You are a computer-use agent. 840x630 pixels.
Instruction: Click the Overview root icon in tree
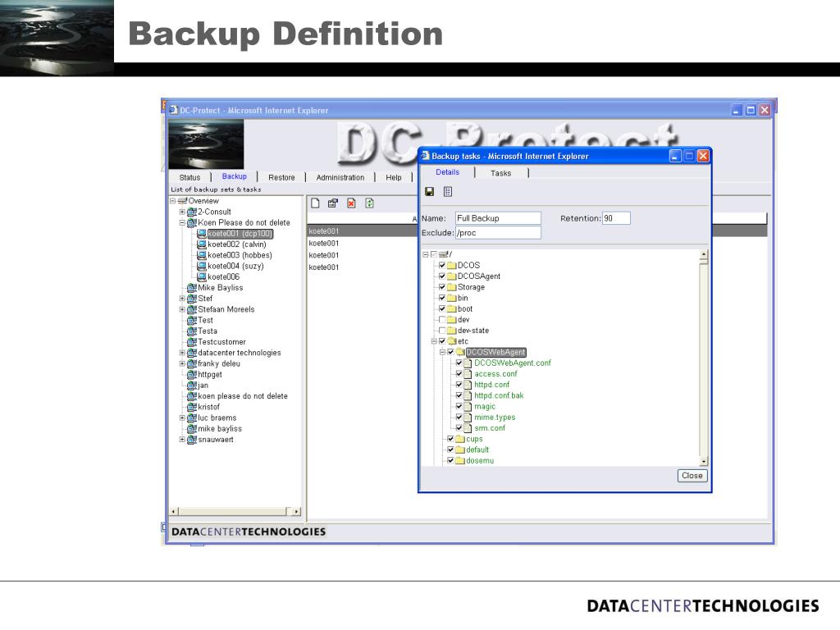[x=182, y=201]
